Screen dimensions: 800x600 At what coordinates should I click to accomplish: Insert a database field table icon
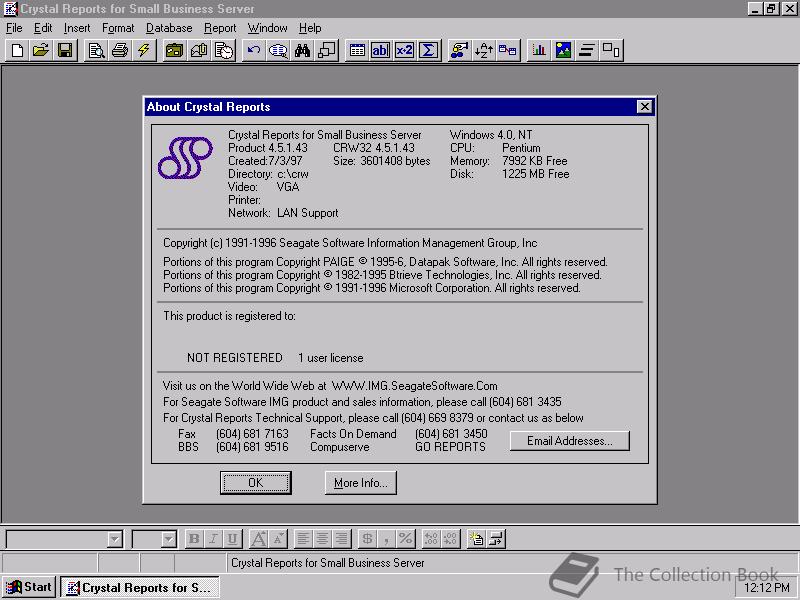tap(357, 51)
